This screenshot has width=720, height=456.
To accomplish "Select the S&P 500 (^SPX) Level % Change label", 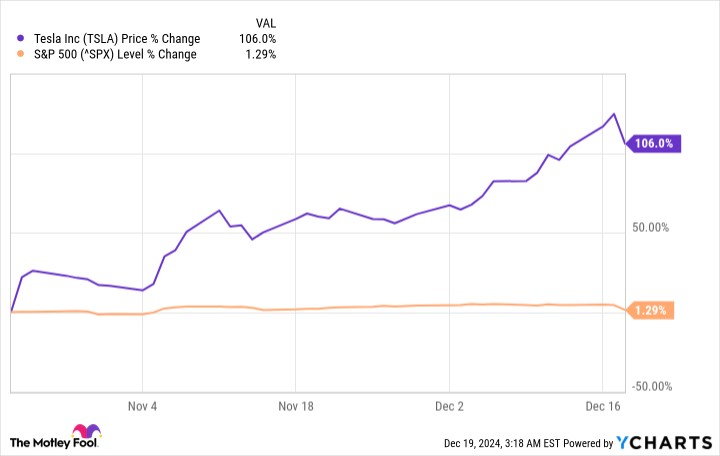I will coord(115,54).
